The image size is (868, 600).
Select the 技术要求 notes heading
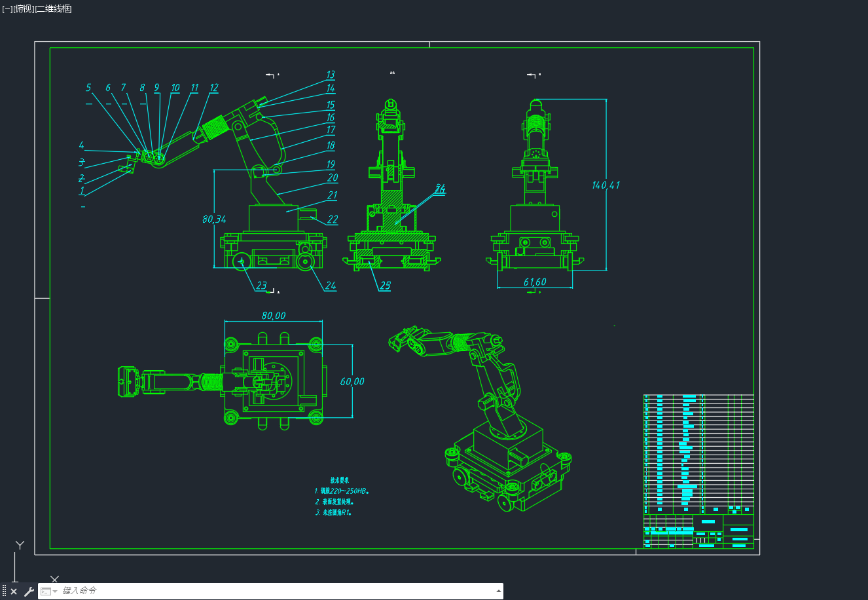[x=340, y=480]
